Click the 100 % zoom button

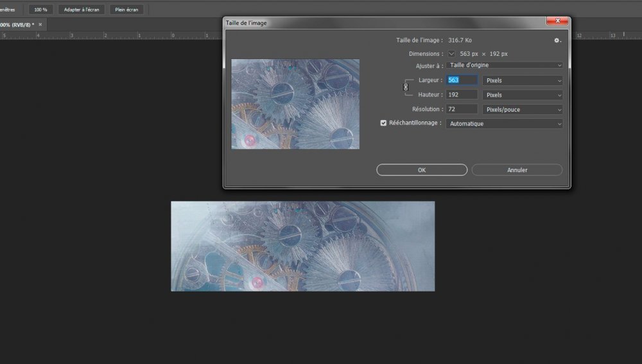click(40, 10)
